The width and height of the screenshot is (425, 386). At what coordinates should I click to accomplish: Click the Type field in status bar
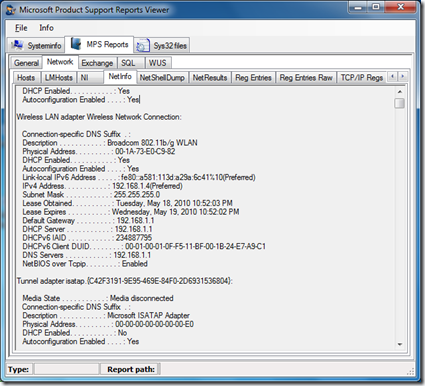tap(67, 369)
